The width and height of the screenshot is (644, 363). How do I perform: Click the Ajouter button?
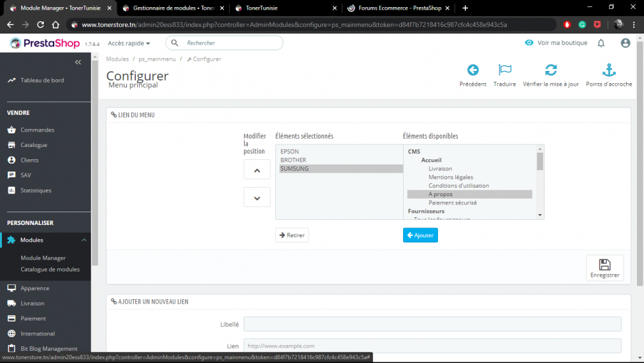[x=420, y=235]
